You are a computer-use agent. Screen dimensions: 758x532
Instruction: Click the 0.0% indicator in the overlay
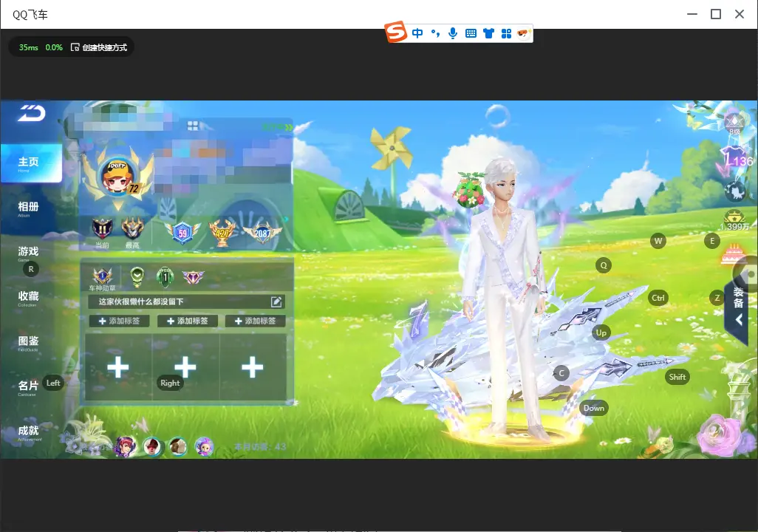click(54, 47)
